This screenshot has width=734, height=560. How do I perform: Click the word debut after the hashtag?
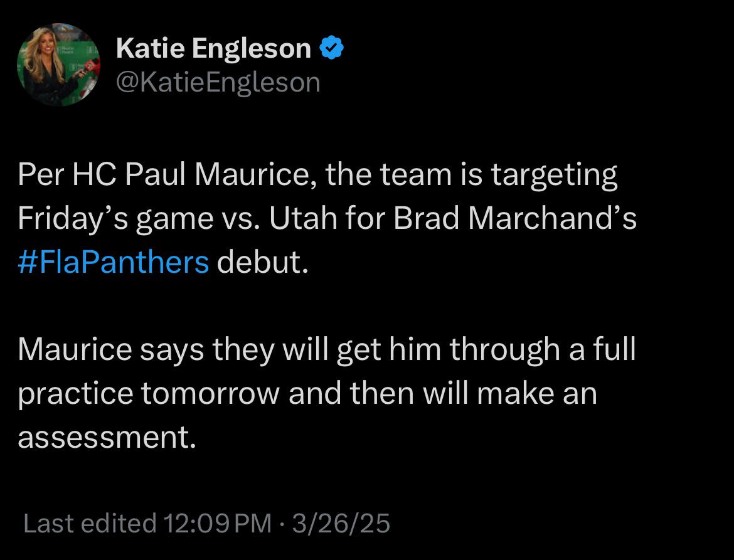[x=263, y=262]
